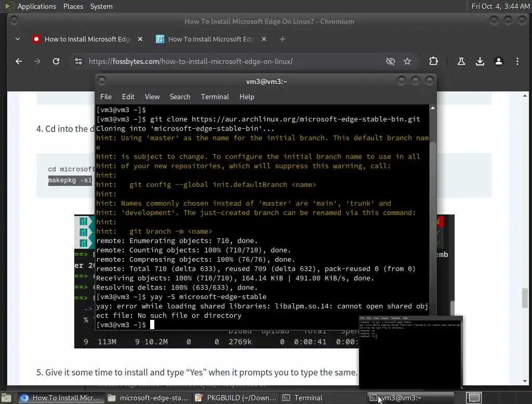The width and height of the screenshot is (532, 404).
Task: Click the browser page scrollbar down arrow
Action: [525, 381]
